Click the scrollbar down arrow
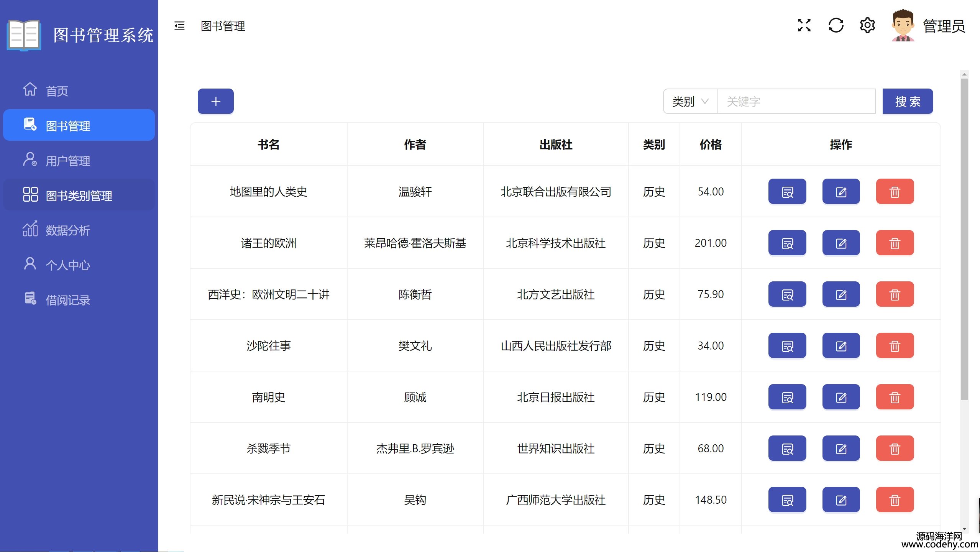Image resolution: width=980 pixels, height=552 pixels. tap(964, 529)
